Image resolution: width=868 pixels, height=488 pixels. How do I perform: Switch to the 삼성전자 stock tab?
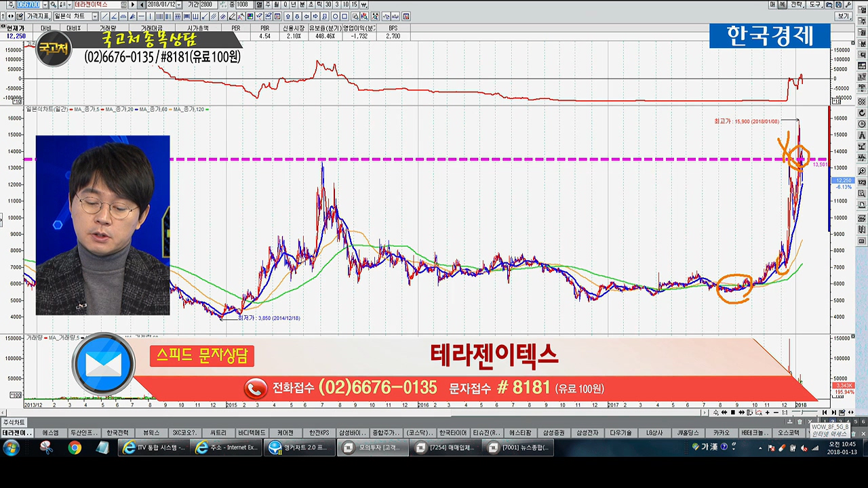[x=587, y=432]
